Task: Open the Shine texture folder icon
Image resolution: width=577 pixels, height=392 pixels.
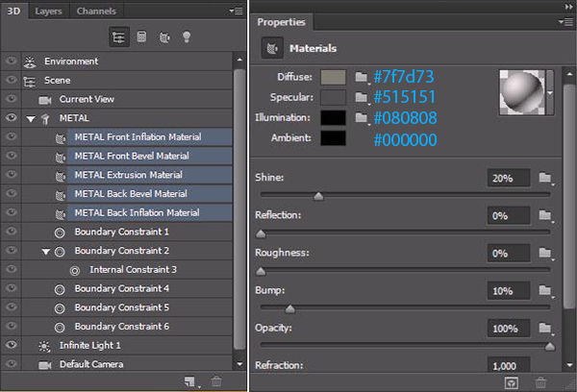Action: tap(545, 178)
